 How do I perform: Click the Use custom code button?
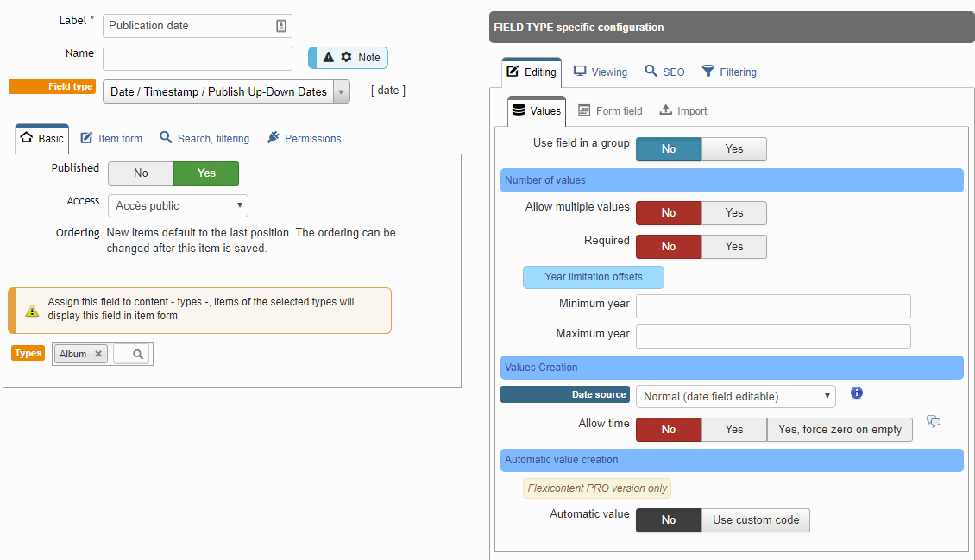click(x=755, y=520)
